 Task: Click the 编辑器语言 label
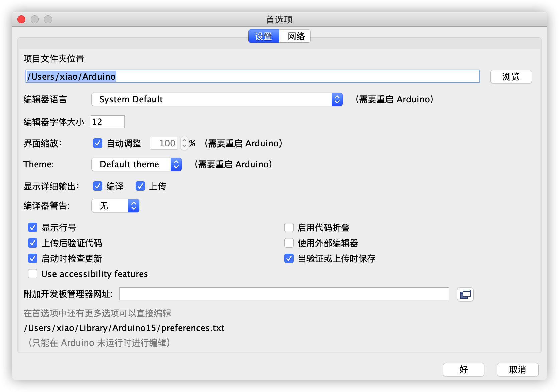click(45, 99)
